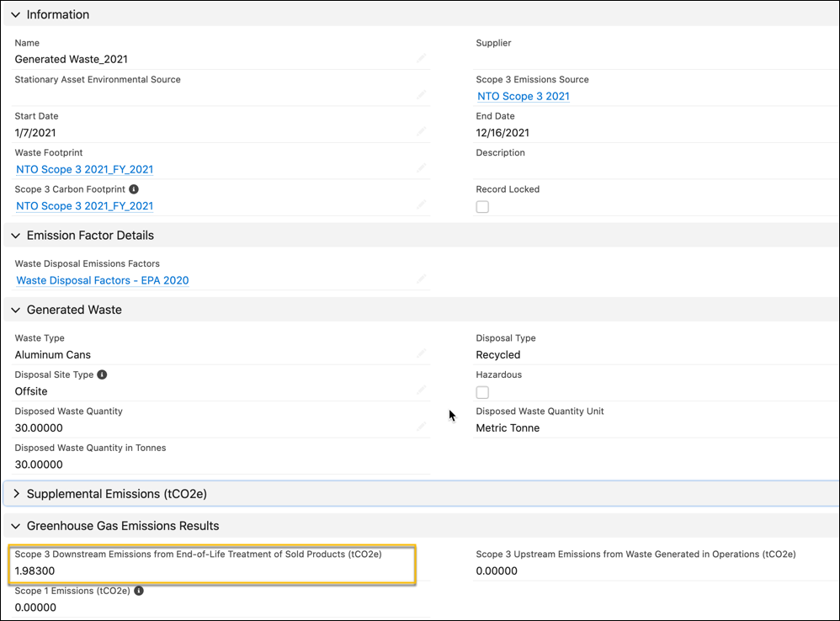The height and width of the screenshot is (621, 840).
Task: Show info tooltip for Disposal Site Type
Action: point(102,374)
